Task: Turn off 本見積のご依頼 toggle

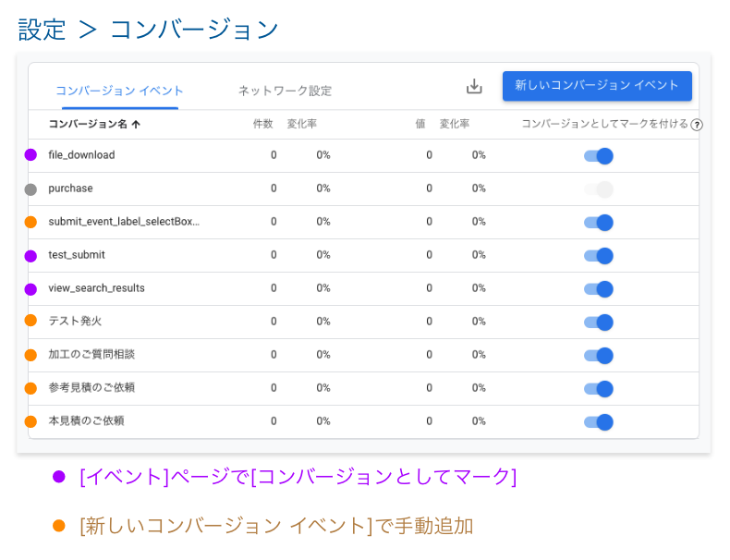Action: pos(599,422)
